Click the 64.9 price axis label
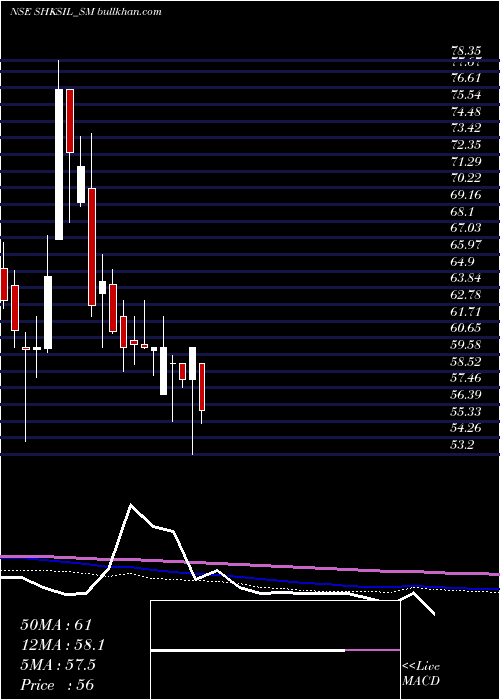500x700 pixels. [x=462, y=261]
